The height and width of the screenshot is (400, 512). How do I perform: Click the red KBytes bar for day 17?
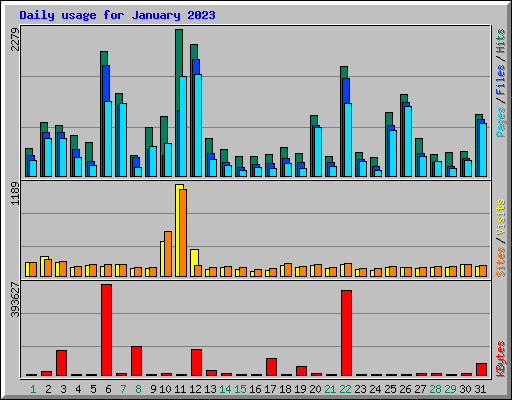click(x=272, y=367)
